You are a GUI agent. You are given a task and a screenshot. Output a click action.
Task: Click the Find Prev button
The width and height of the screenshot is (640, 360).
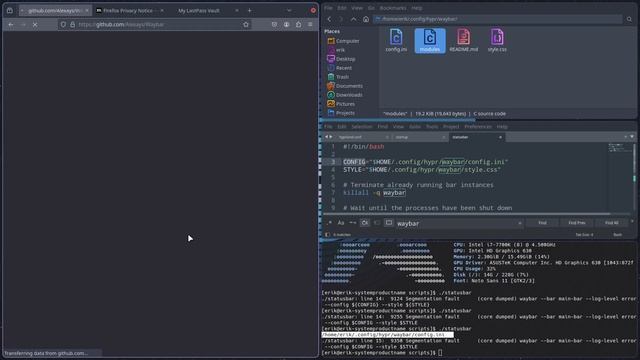(x=577, y=223)
